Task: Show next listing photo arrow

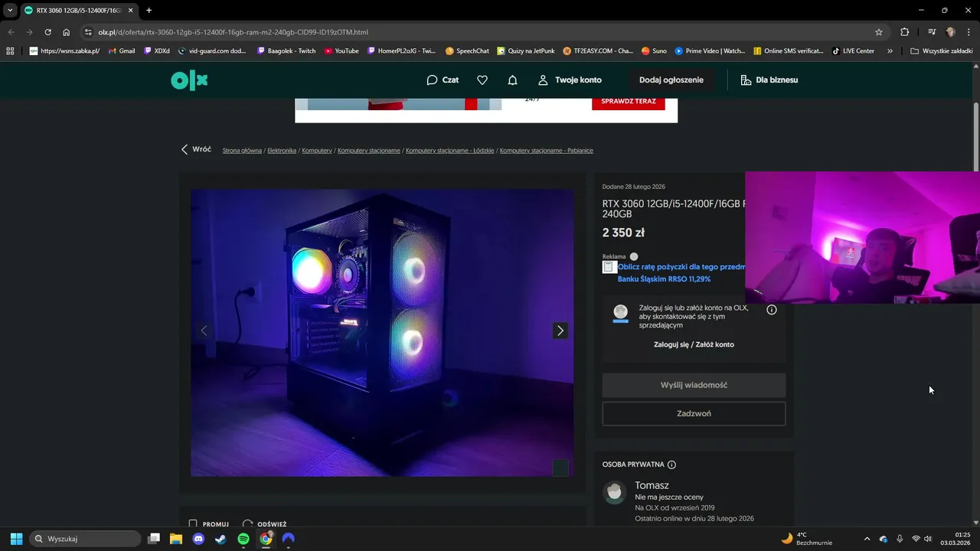Action: click(560, 331)
